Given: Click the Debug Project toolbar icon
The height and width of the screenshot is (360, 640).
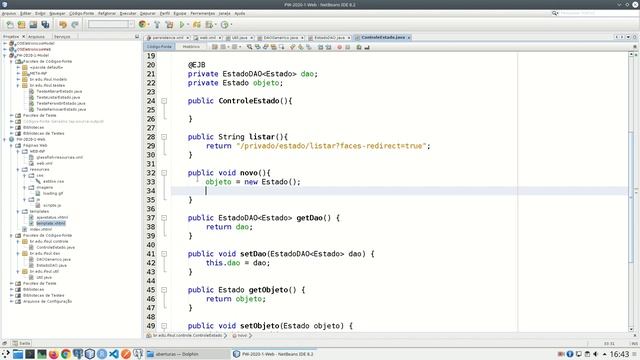Looking at the screenshot, I should (x=197, y=25).
